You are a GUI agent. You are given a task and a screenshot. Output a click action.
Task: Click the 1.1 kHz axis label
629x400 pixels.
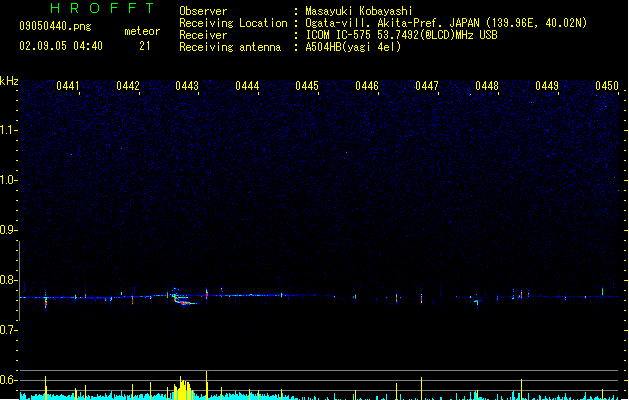click(x=8, y=130)
